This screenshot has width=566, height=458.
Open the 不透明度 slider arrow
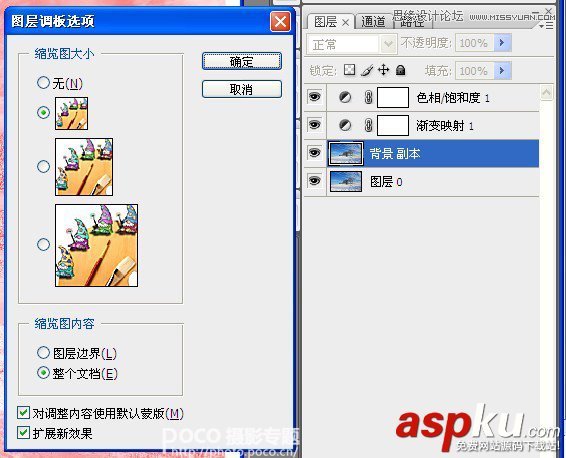[x=502, y=43]
